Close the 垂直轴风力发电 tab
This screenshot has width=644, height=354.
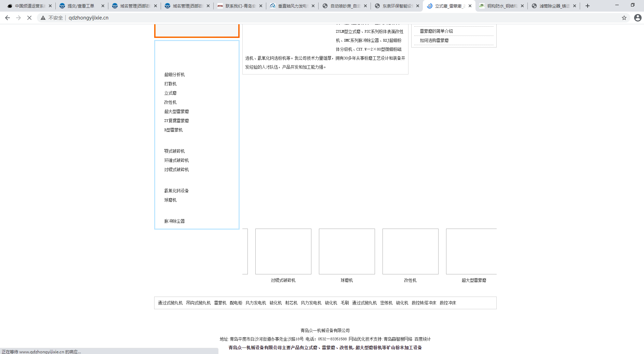click(x=313, y=6)
